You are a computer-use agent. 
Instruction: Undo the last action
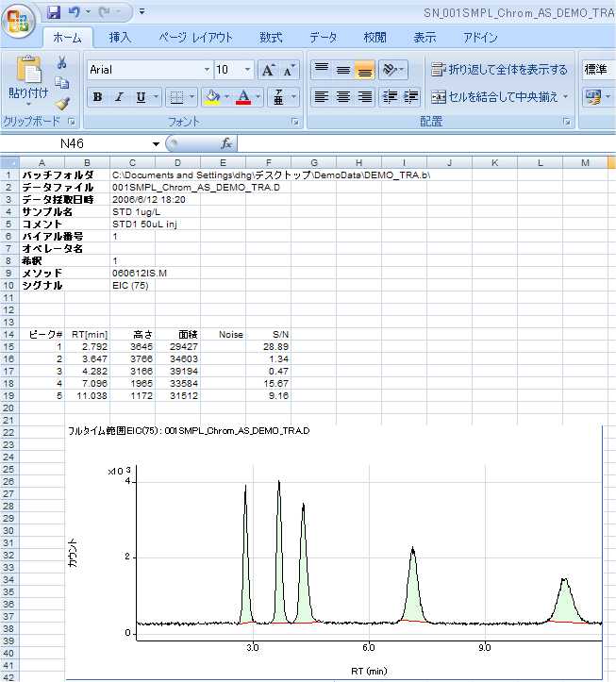coord(74,12)
